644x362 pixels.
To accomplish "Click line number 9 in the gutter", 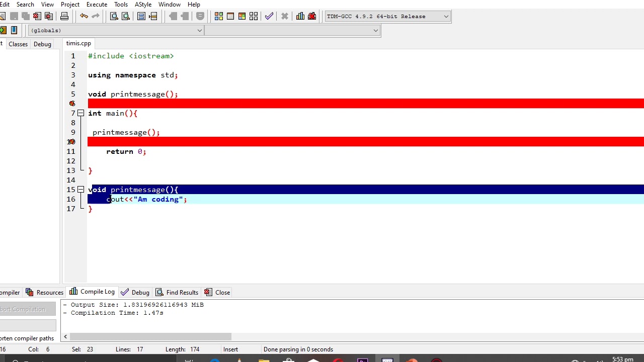I will (x=73, y=132).
